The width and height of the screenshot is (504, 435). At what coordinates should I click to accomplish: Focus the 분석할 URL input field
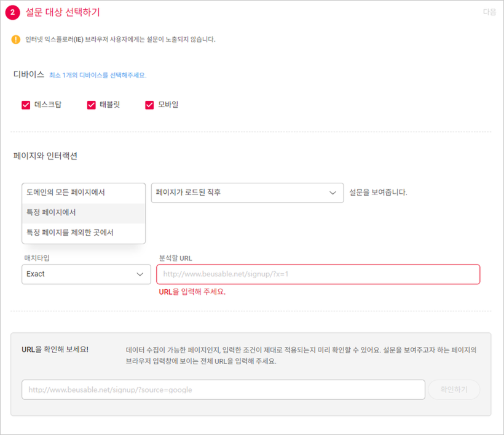318,274
